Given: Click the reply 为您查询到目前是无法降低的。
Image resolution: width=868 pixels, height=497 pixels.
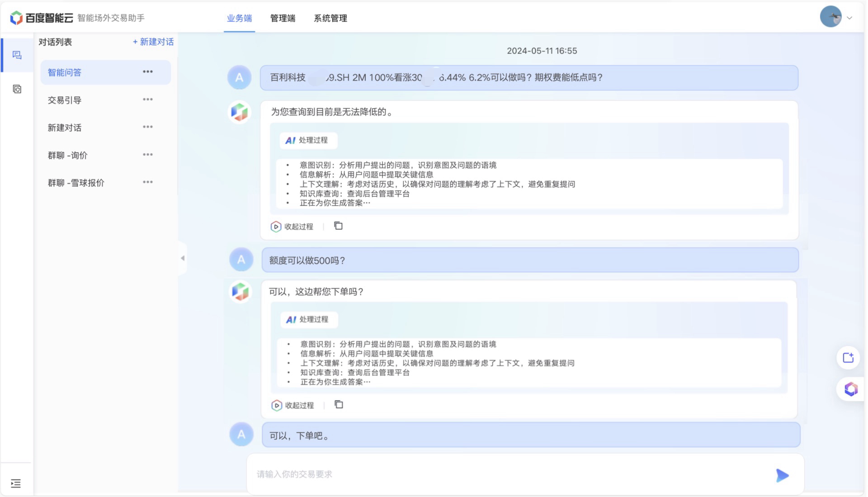Looking at the screenshot, I should coord(333,112).
